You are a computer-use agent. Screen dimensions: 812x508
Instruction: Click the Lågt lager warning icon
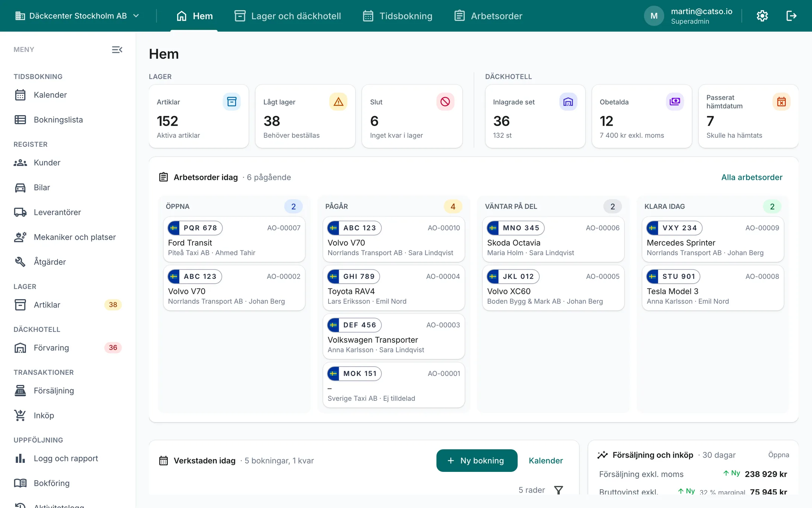click(x=338, y=102)
